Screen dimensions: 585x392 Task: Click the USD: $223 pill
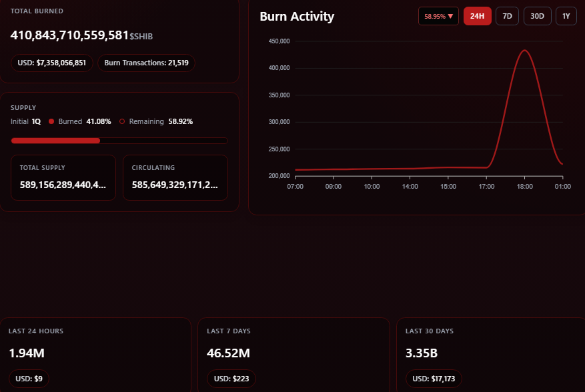231,379
